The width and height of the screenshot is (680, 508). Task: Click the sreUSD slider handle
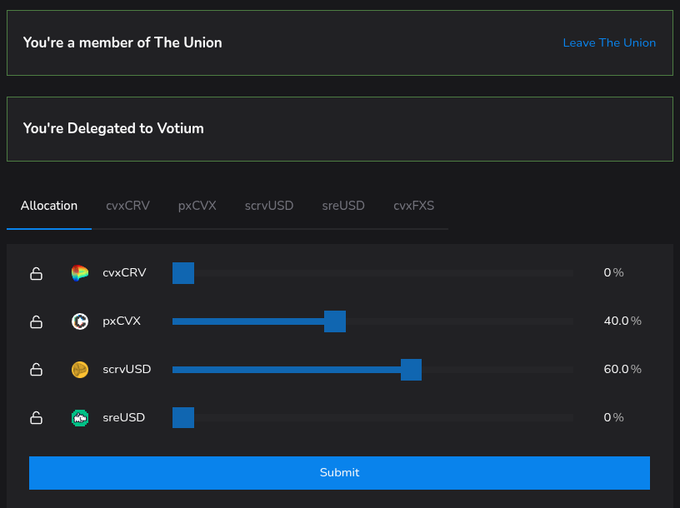tap(183, 417)
